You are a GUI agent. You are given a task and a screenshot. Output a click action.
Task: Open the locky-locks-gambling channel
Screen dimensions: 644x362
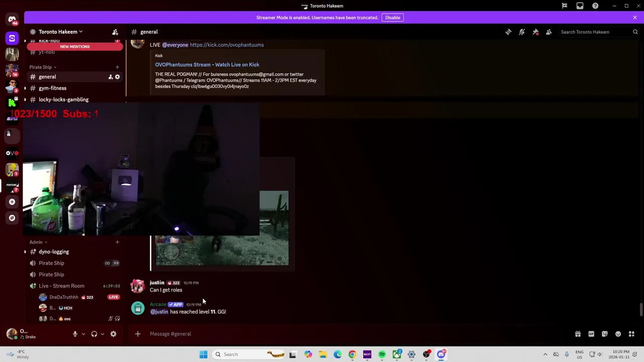click(74, 100)
